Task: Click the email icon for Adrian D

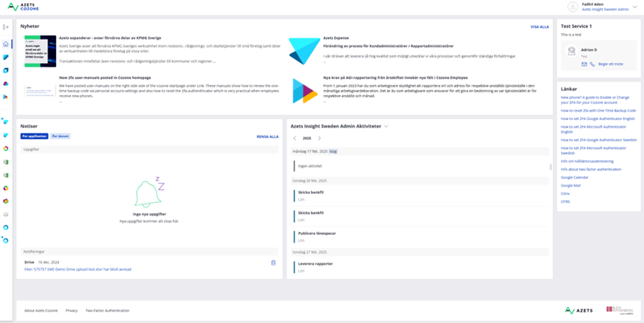Action: coord(584,64)
